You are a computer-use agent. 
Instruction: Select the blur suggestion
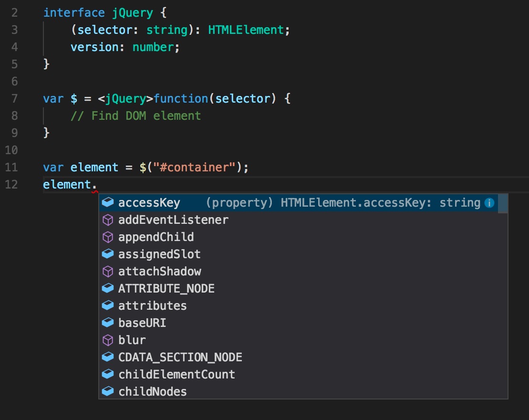pyautogui.click(x=299, y=340)
